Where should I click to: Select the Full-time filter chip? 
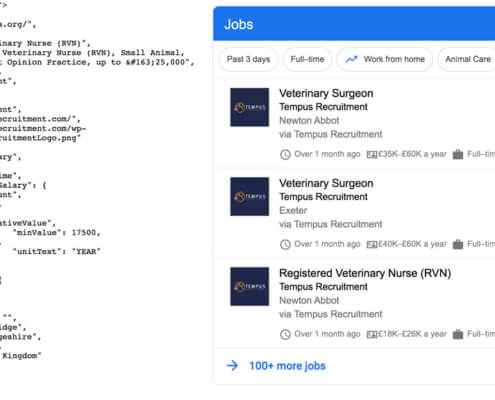[307, 59]
